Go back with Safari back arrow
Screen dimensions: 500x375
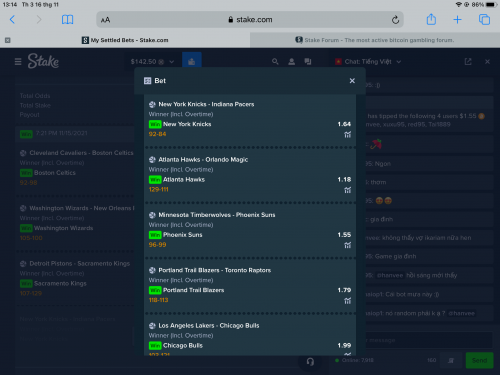click(x=12, y=20)
